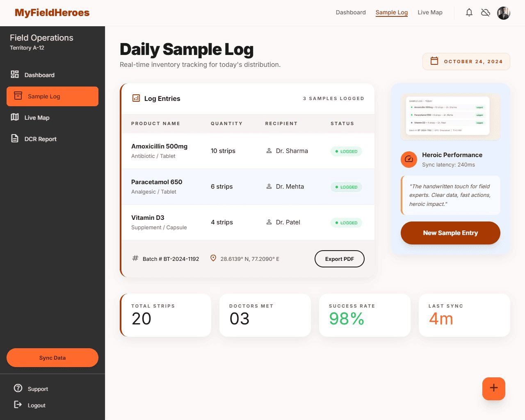The height and width of the screenshot is (420, 525).
Task: Click the person icon next to Dr. Sharma
Action: (x=269, y=151)
